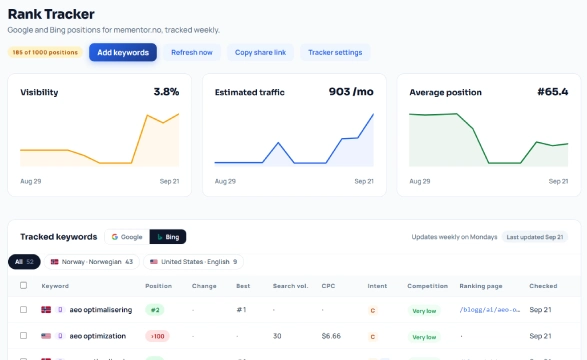This screenshot has width=587, height=360.
Task: Click the Norway flag in filter chip
Action: point(55,262)
